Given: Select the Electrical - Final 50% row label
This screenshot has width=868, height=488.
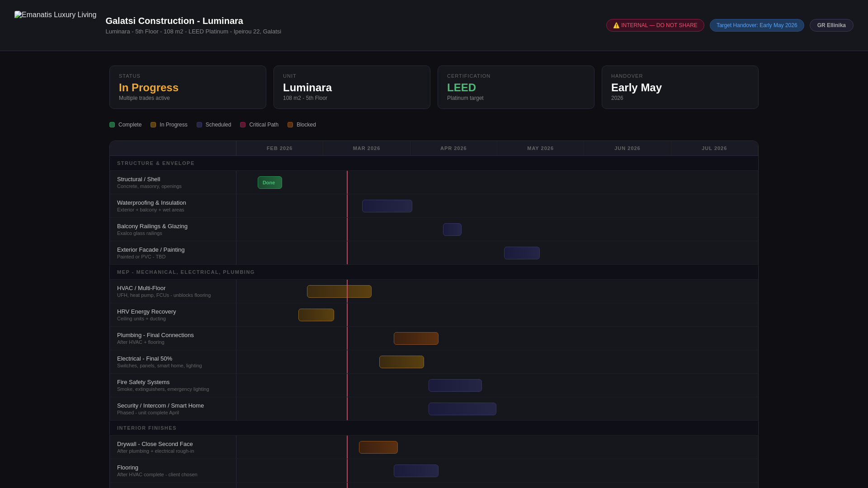Looking at the screenshot, I should [173, 362].
